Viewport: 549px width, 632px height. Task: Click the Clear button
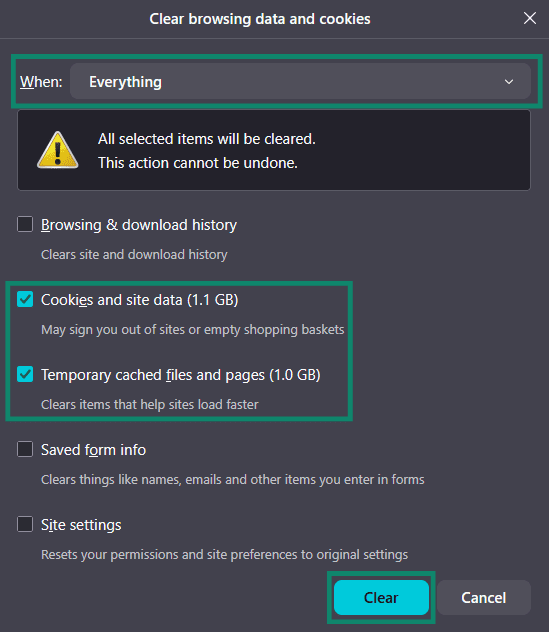pyautogui.click(x=381, y=597)
